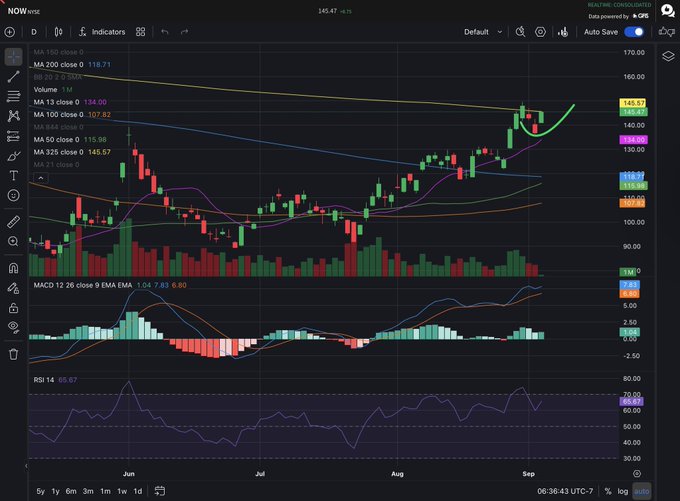Select the position forecasting tool
The image size is (680, 501).
13,136
